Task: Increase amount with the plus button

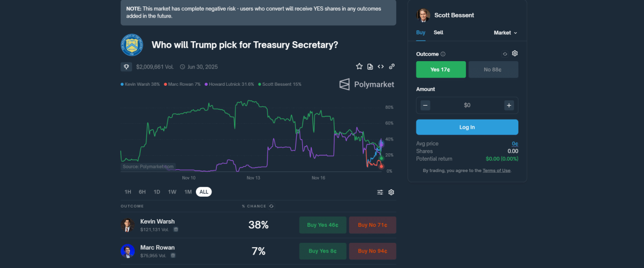Action: (509, 105)
